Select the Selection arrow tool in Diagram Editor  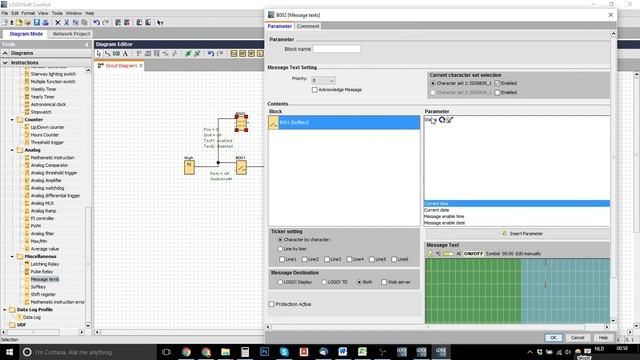pos(99,53)
